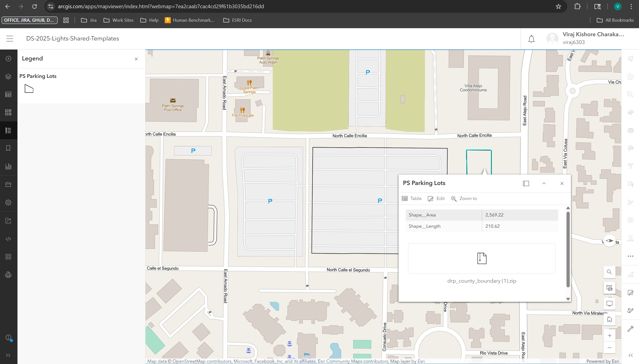Click the calendar-globe map widget button
Screen dimensions: 639x364
tap(609, 288)
